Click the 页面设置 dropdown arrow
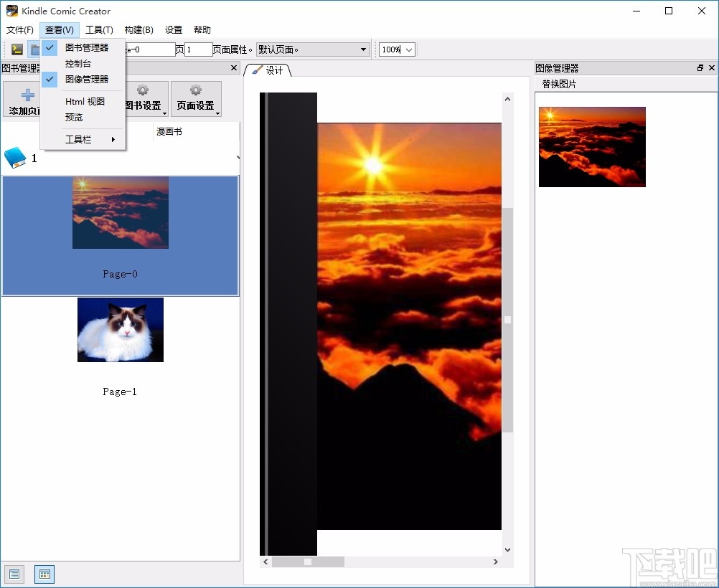 [218, 113]
